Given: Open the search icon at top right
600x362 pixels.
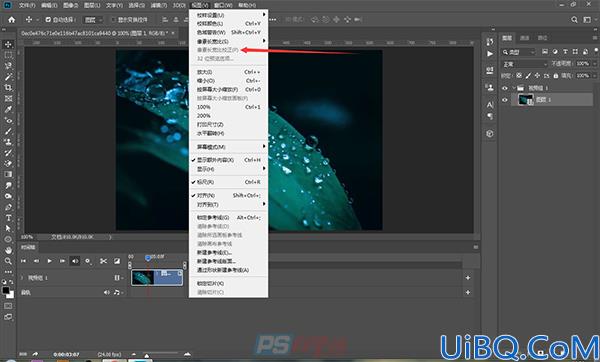Looking at the screenshot, I should click(574, 20).
